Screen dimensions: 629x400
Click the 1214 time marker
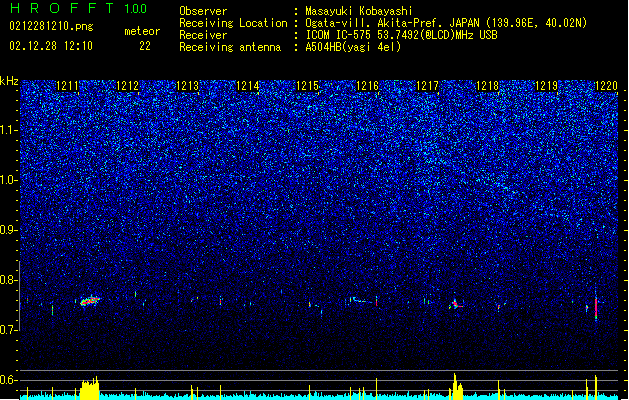(x=248, y=86)
